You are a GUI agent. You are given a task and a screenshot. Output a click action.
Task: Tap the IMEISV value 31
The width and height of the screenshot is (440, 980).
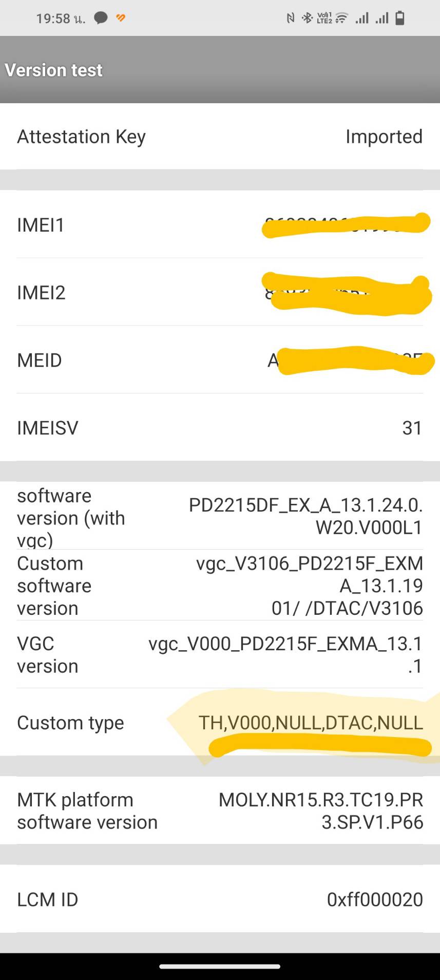click(x=412, y=428)
